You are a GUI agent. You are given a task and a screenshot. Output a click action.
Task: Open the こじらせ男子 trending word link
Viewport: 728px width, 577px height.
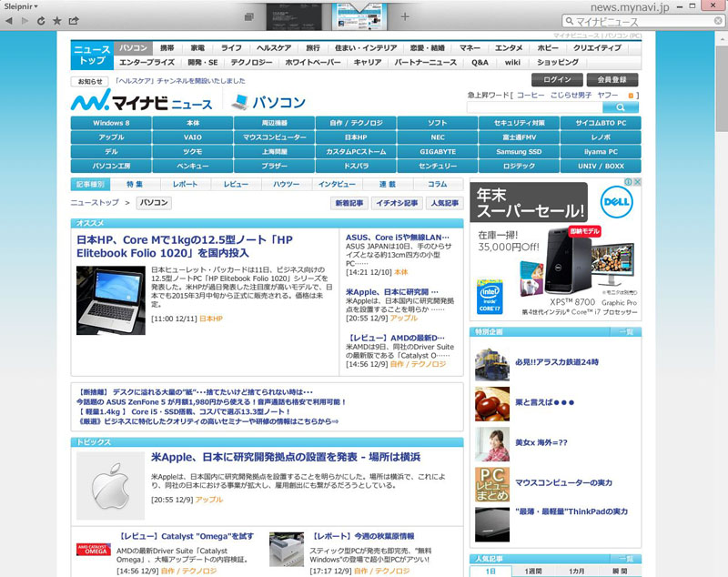coord(571,96)
